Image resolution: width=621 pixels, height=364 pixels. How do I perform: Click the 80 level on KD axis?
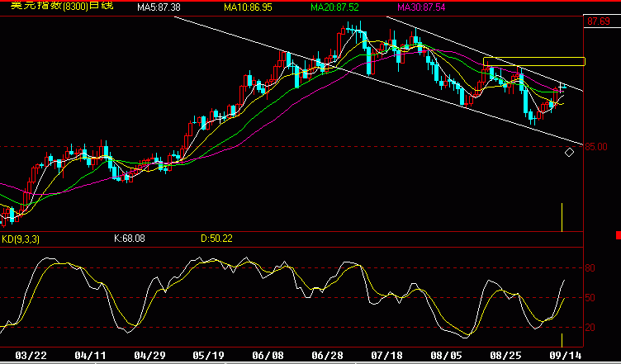click(590, 268)
